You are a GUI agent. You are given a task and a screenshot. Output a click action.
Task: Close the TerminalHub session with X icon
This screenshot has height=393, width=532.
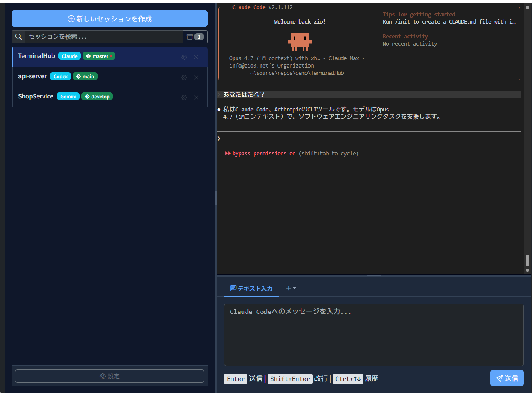[196, 57]
